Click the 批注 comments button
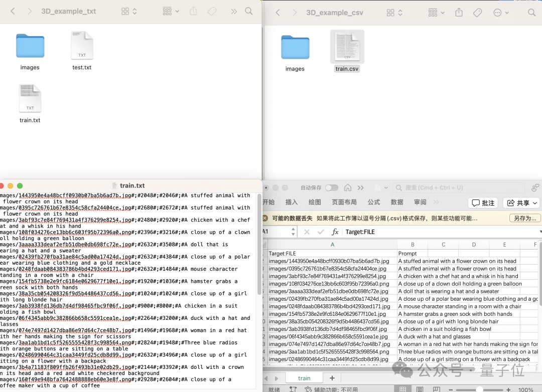Viewport: 542px width, 392px height. tap(483, 203)
